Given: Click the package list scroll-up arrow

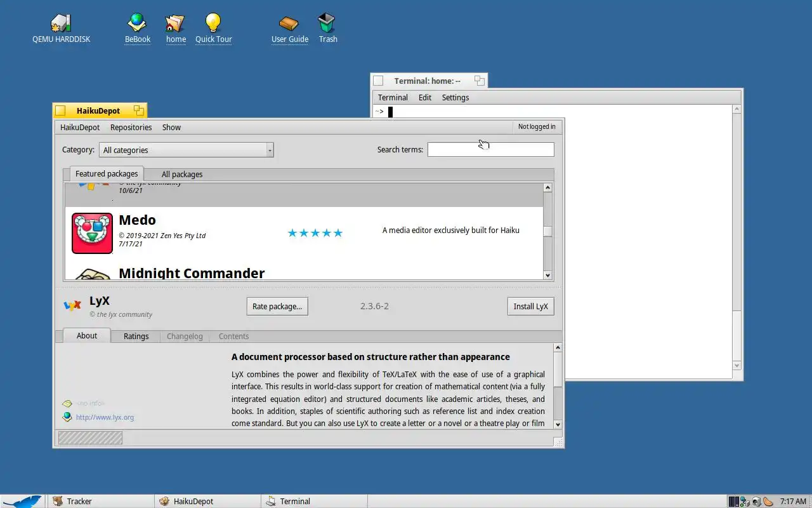Looking at the screenshot, I should coord(548,187).
